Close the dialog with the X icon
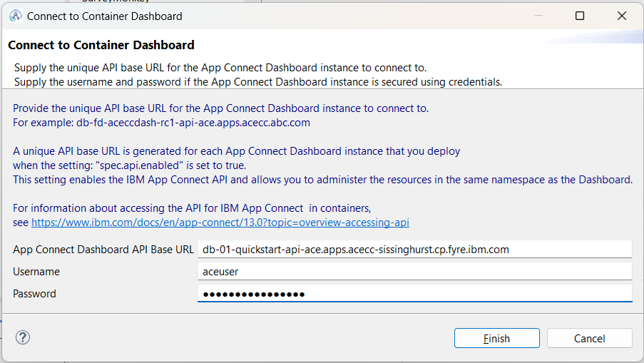 (622, 16)
